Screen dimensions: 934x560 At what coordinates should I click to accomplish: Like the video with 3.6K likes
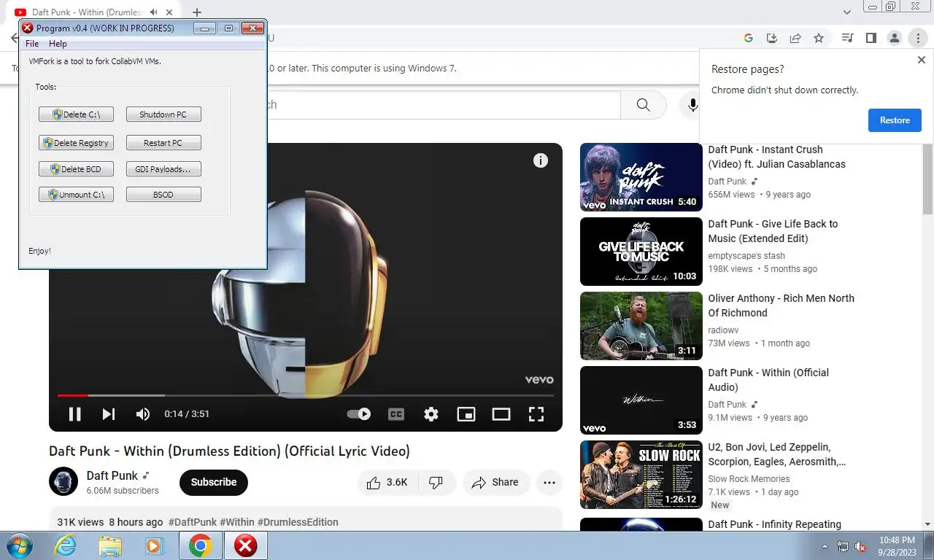click(387, 482)
